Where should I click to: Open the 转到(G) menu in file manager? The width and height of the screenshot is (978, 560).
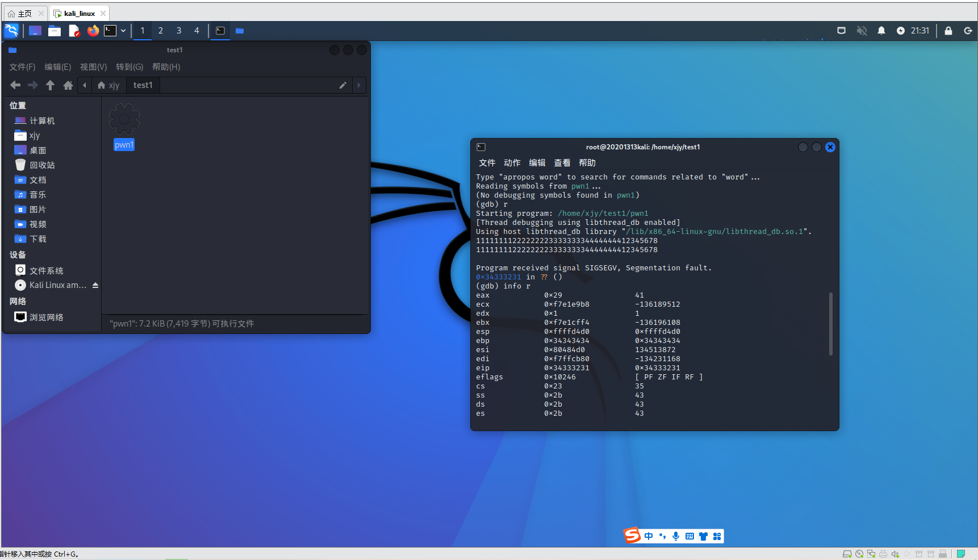click(x=129, y=67)
